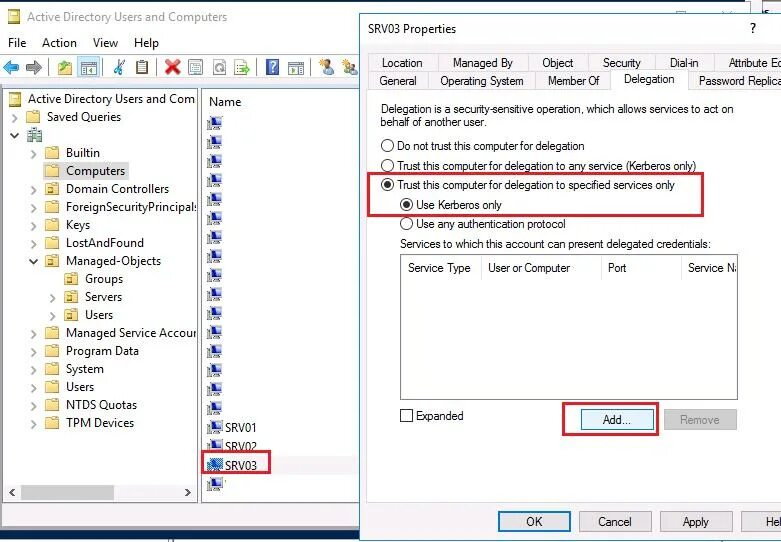The height and width of the screenshot is (542, 781).
Task: Click the blue Help question-mark icon
Action: click(272, 67)
